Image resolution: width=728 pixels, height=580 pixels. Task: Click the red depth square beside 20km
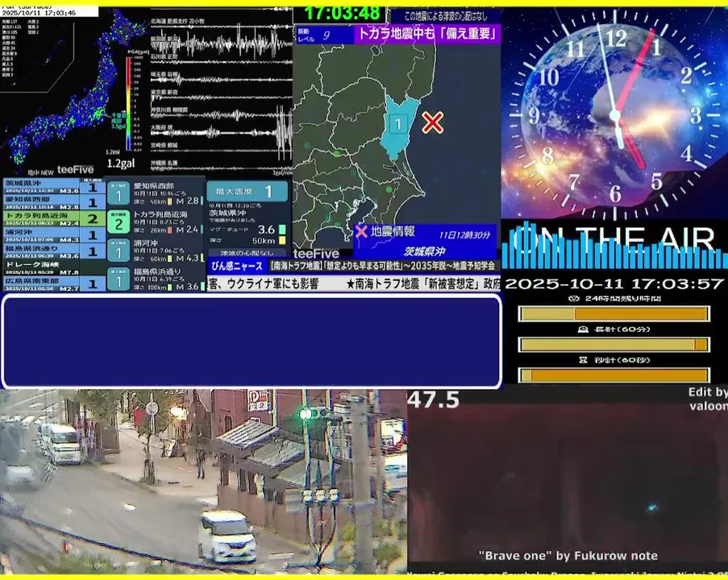(169, 230)
